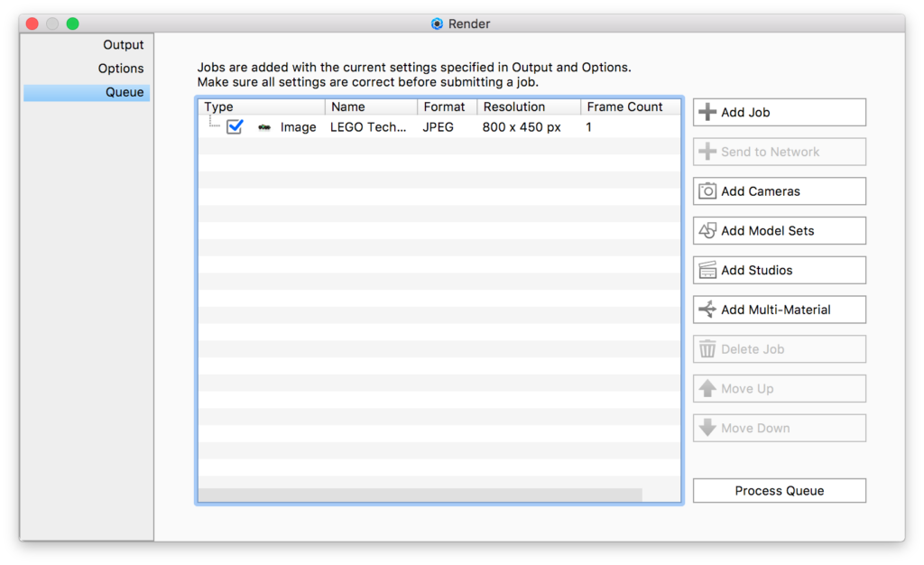
Task: Click the up arrow icon on Move Up
Action: click(708, 389)
